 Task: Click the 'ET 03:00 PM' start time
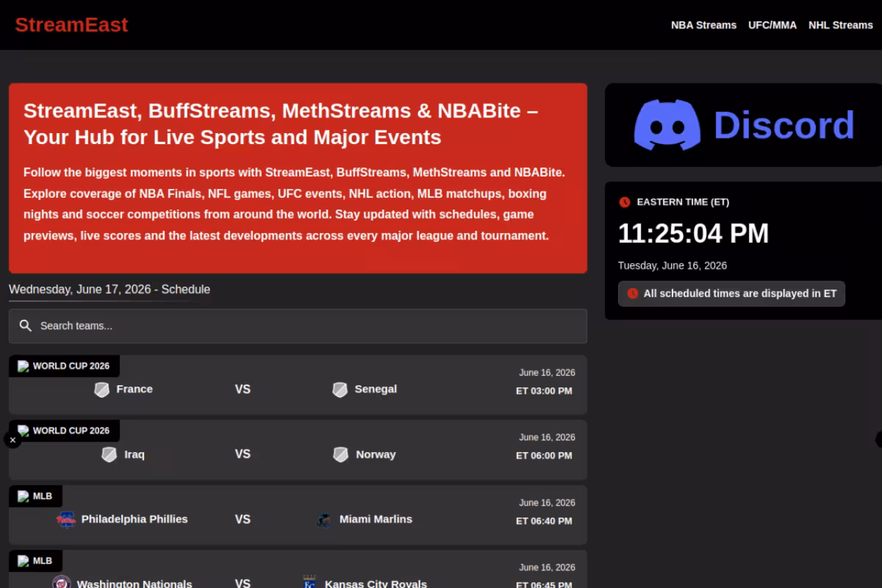pos(544,391)
